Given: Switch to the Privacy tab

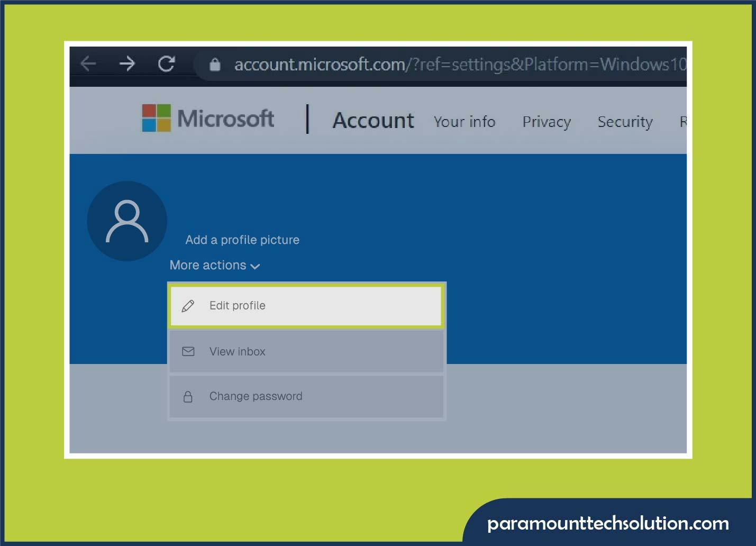Looking at the screenshot, I should (546, 122).
